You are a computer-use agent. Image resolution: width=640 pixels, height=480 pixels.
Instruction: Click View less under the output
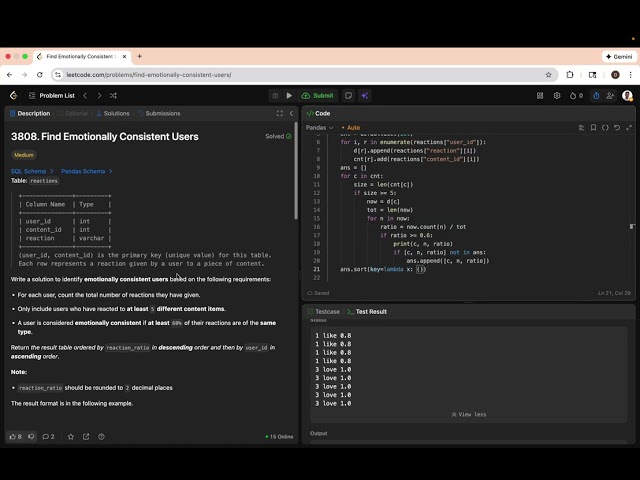coord(469,414)
